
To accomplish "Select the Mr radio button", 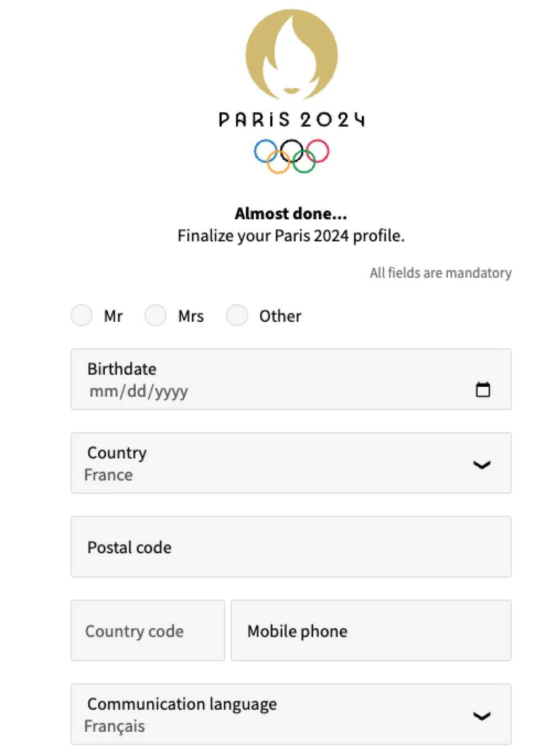I will coord(82,316).
